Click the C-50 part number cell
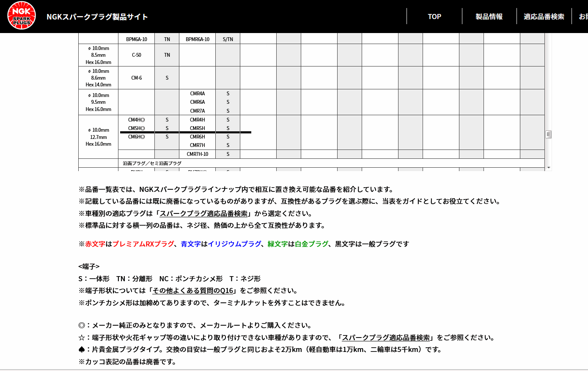Image resolution: width=588 pixels, height=371 pixels. tap(137, 55)
